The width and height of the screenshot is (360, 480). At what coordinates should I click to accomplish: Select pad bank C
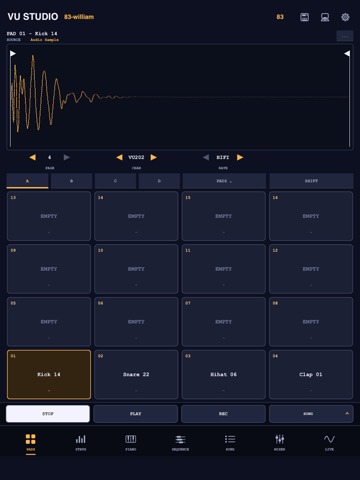point(115,181)
